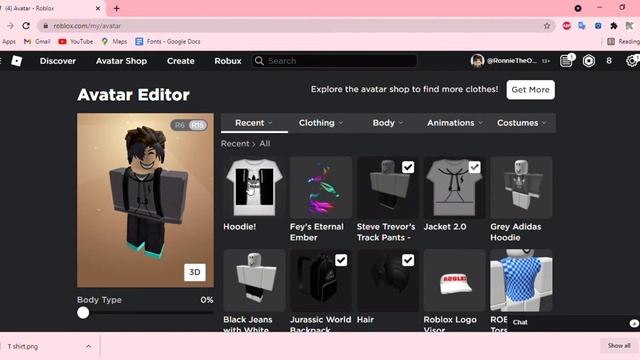Open a new browser tab
The image size is (640, 360).
117,8
